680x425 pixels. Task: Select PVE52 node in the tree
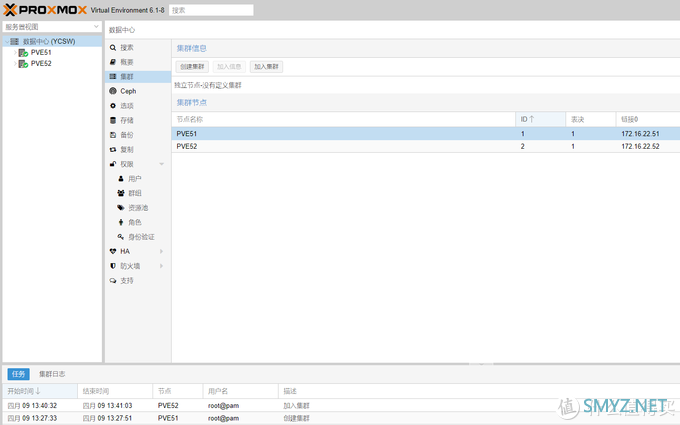[x=52, y=64]
